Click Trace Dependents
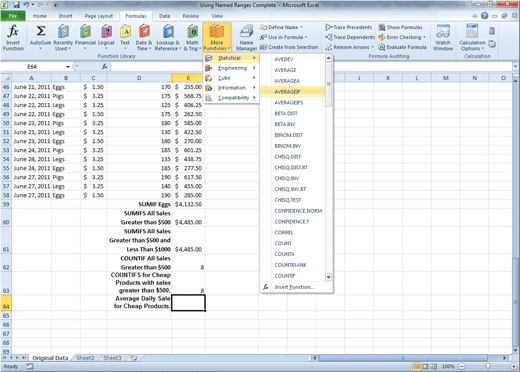Image resolution: width=520 pixels, height=372 pixels. pyautogui.click(x=350, y=37)
